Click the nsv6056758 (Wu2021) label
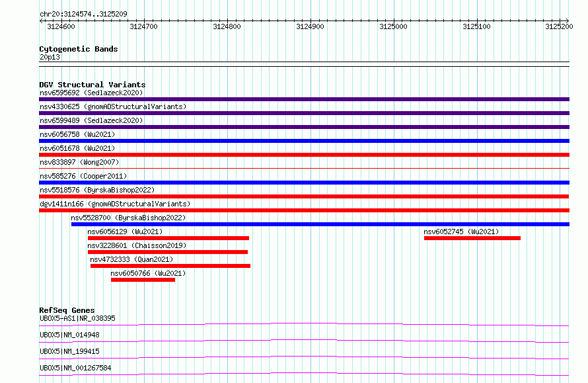The width and height of the screenshot is (588, 383). [77, 134]
